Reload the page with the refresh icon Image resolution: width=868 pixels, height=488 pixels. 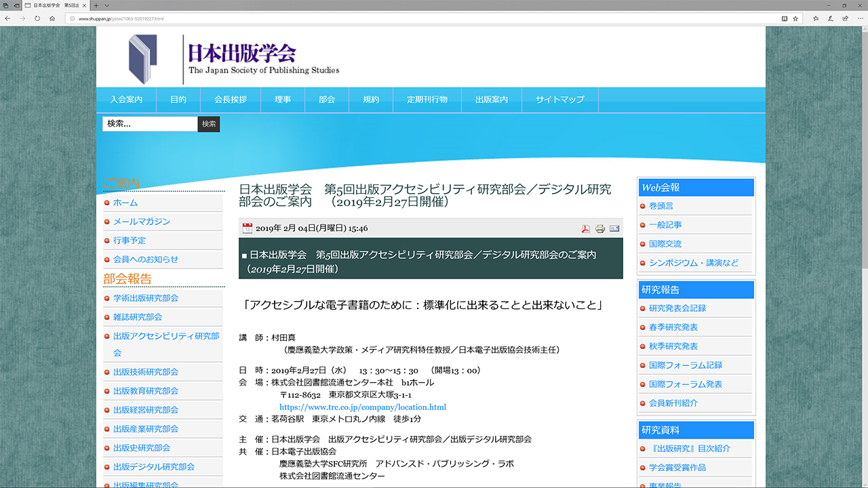pos(37,18)
